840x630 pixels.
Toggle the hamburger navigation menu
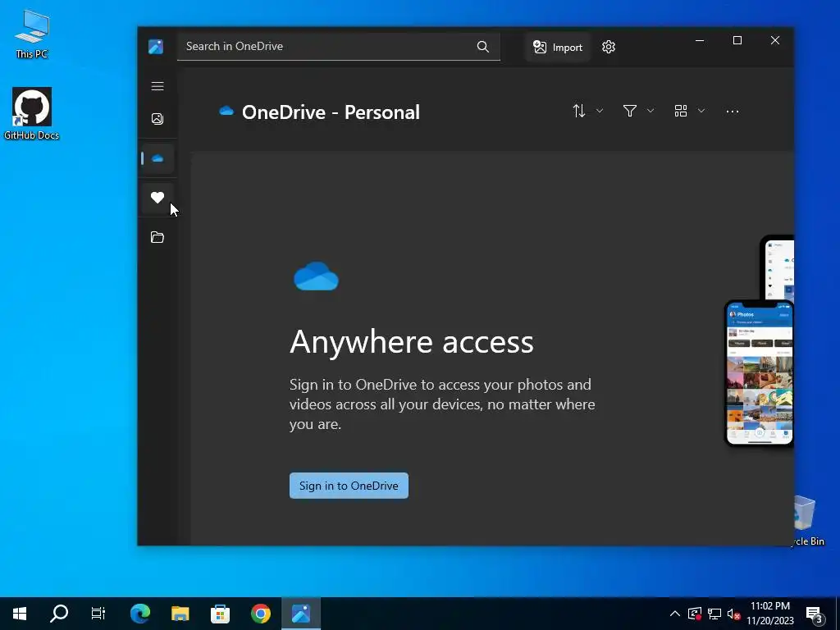click(157, 86)
